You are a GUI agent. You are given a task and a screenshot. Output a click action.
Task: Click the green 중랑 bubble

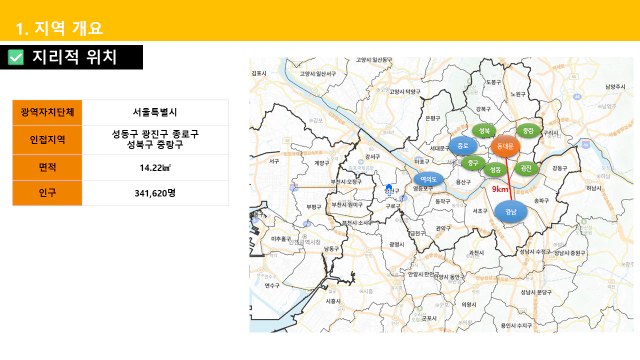pyautogui.click(x=528, y=131)
